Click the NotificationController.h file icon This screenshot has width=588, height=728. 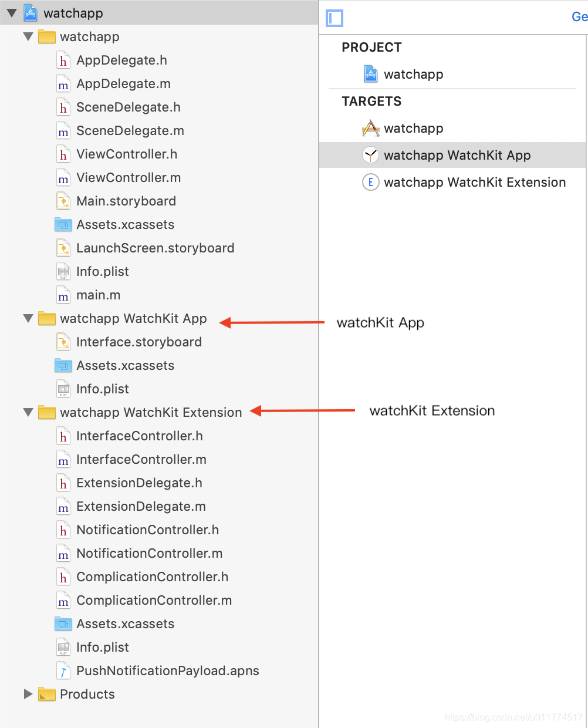(x=63, y=530)
